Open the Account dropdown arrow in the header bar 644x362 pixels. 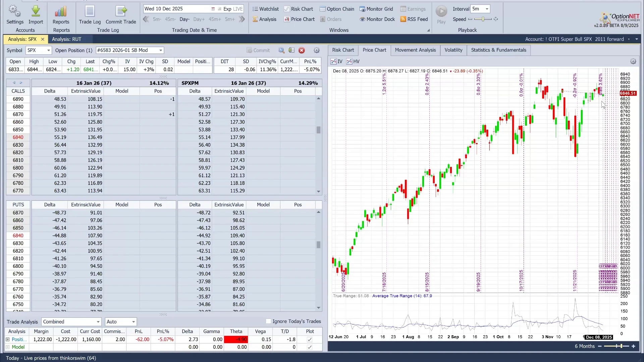[x=637, y=39]
